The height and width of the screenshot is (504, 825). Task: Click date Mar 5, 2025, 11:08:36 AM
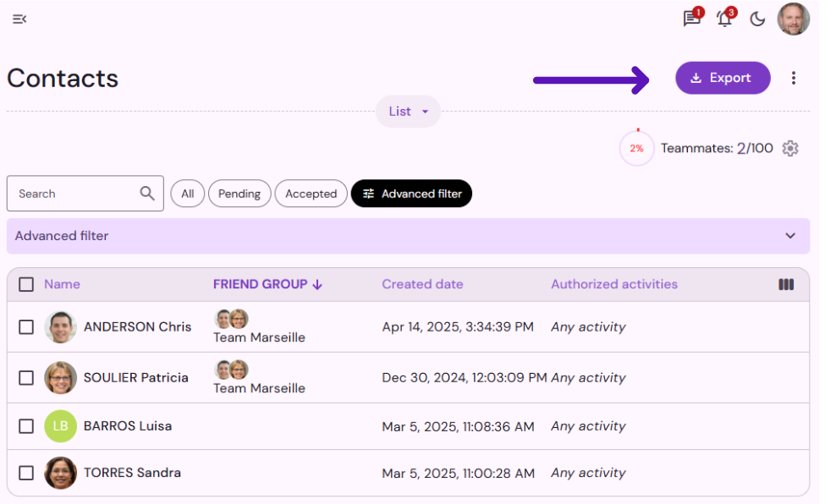coord(459,427)
